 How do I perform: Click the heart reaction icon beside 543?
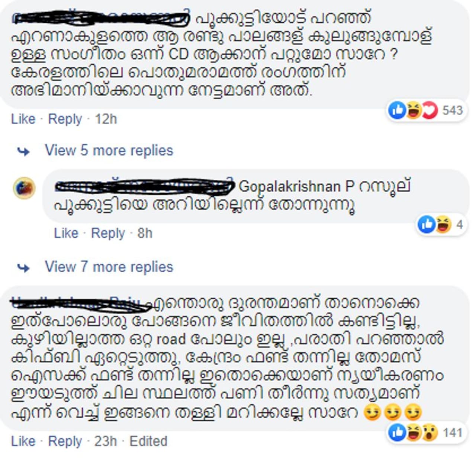pyautogui.click(x=430, y=110)
